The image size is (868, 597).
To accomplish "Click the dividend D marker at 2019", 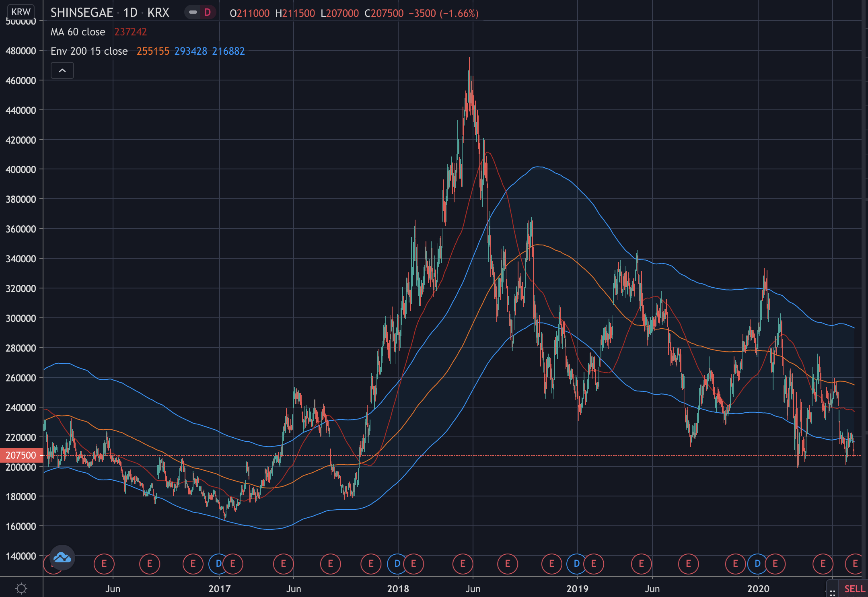I will tap(576, 564).
